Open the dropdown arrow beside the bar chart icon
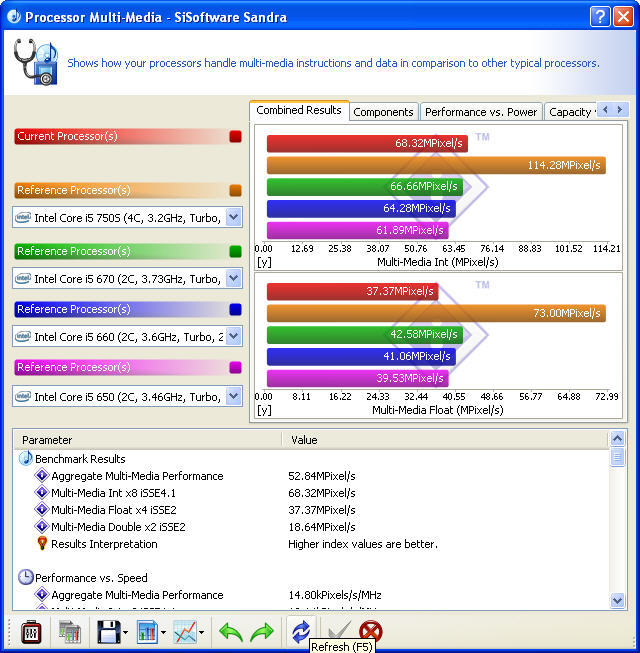The image size is (640, 653). click(163, 633)
